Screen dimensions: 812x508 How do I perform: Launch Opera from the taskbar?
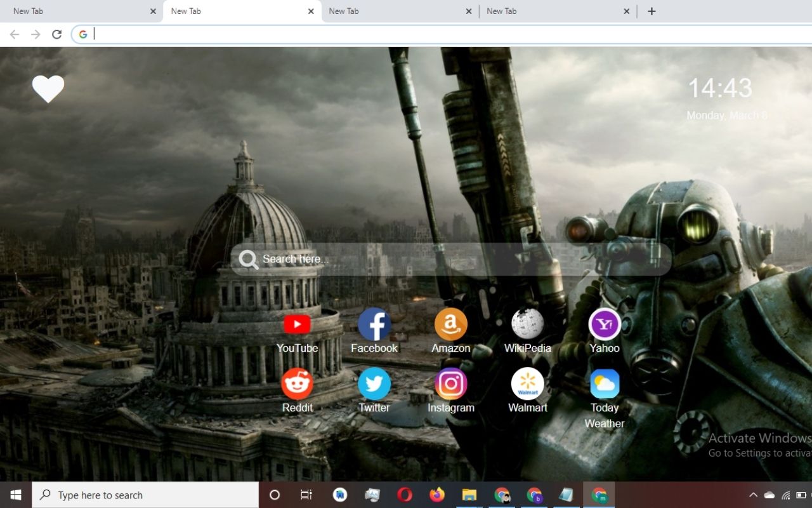tap(404, 495)
